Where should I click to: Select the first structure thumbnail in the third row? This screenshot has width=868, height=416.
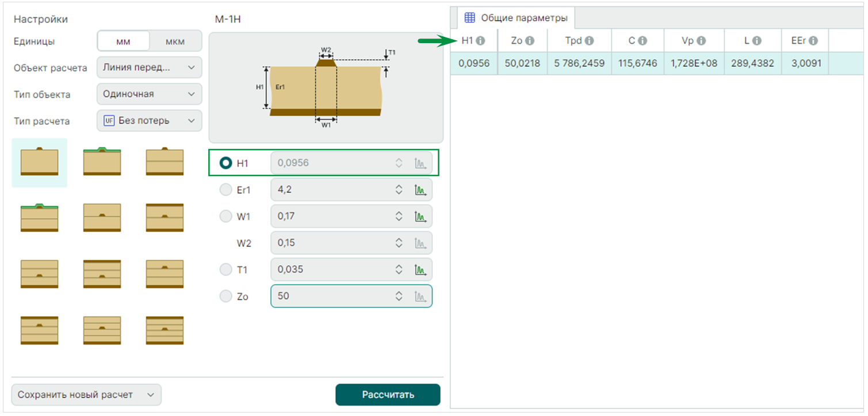[x=39, y=274]
